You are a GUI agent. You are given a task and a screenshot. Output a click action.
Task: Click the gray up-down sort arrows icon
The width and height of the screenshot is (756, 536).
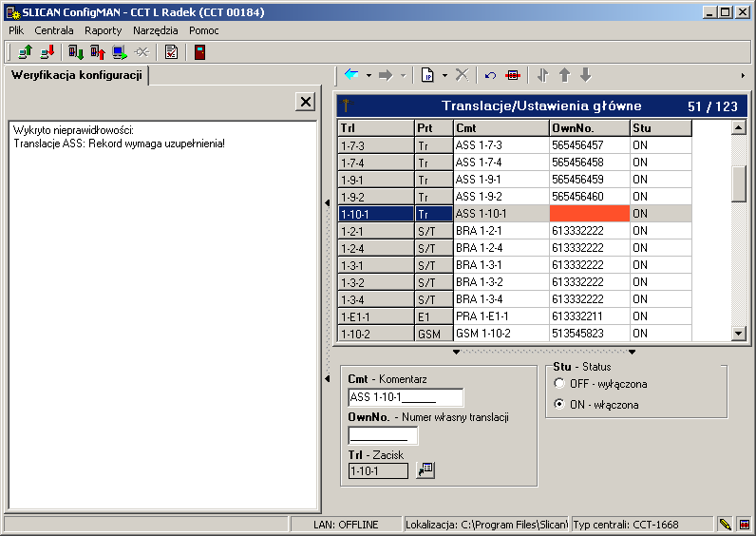point(543,75)
